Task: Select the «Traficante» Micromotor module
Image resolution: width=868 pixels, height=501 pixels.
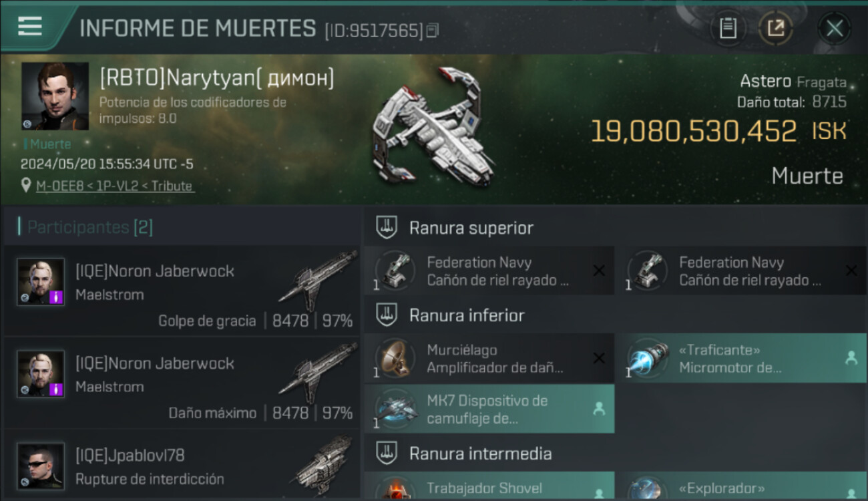Action: pos(742,358)
